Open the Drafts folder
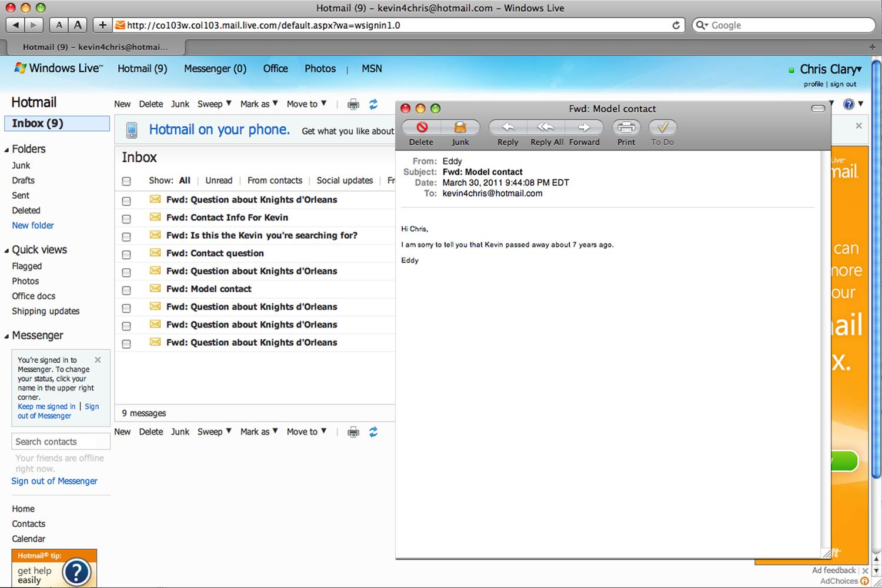 click(x=23, y=181)
